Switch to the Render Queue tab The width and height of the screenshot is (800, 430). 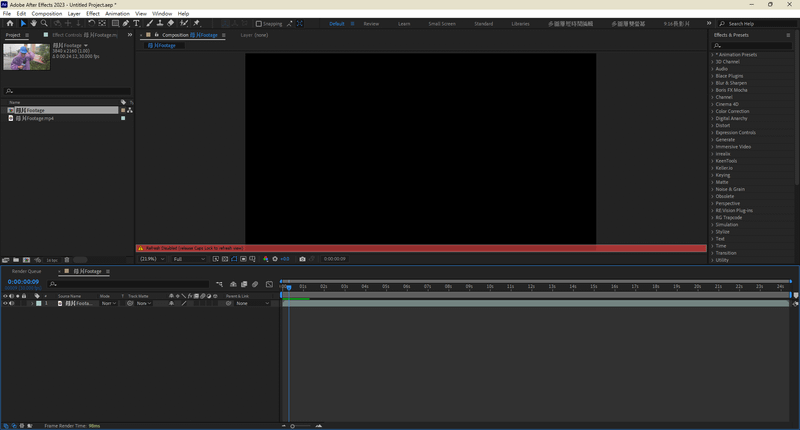(26, 271)
